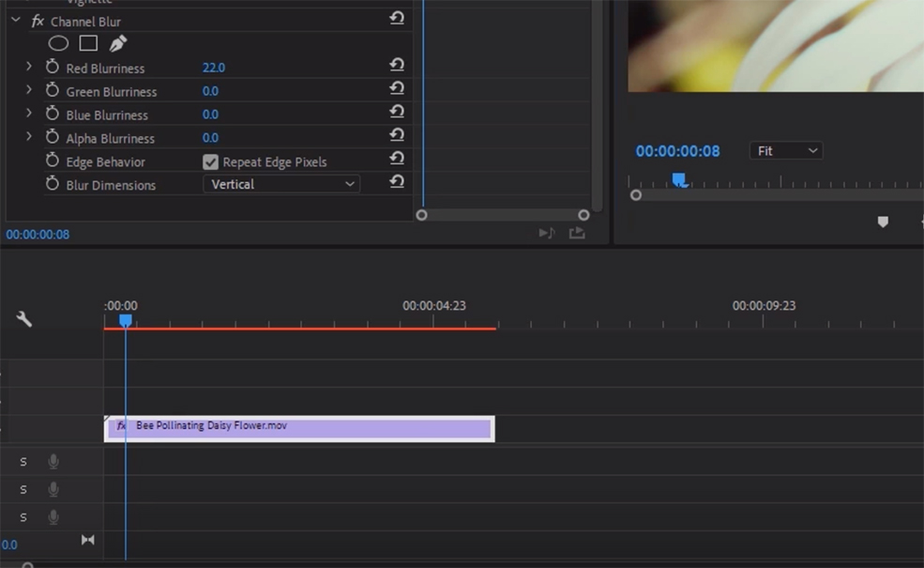Create a 4-point rectangle mask
The image size is (924, 568).
(88, 43)
